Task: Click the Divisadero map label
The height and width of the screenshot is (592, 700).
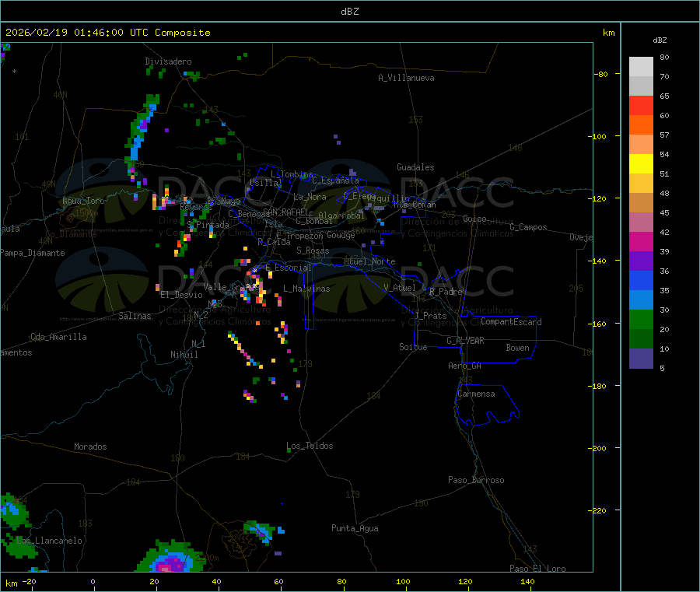Action: 168,61
